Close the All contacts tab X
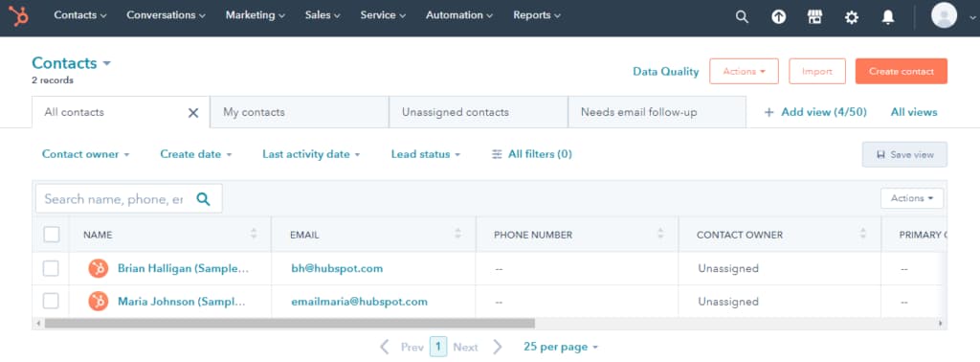 pos(193,113)
